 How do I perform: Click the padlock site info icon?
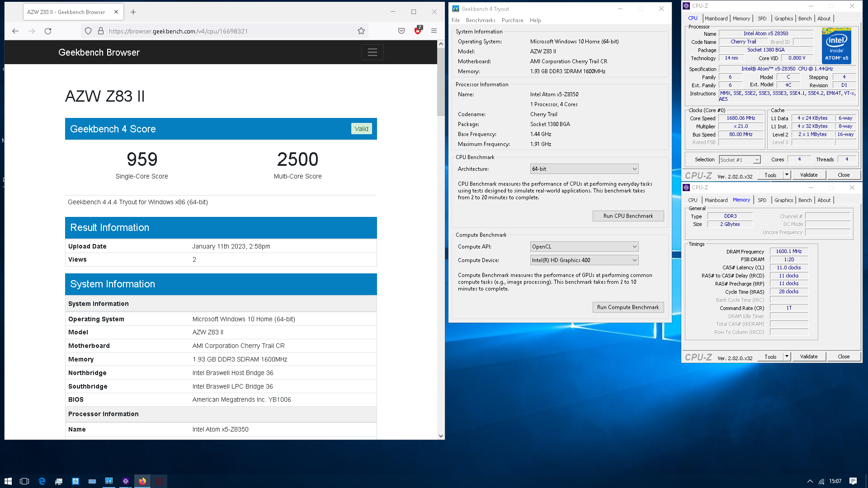point(101,31)
